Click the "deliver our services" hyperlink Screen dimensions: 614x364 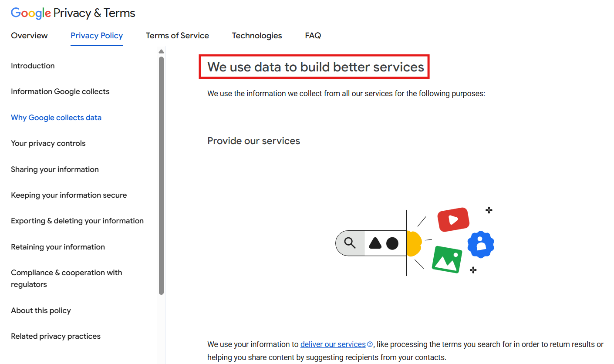pyautogui.click(x=332, y=344)
